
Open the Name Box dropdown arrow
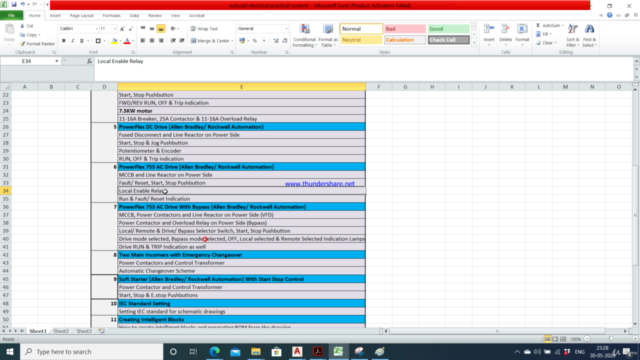point(56,61)
